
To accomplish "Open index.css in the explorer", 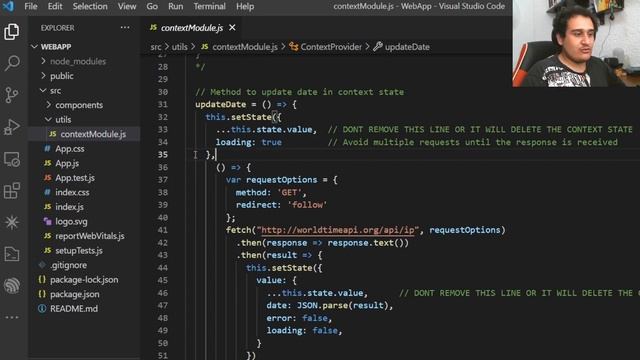I will point(72,192).
